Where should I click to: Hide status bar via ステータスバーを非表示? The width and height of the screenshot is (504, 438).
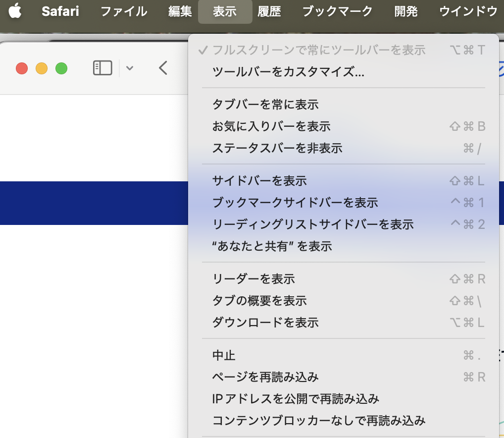[x=277, y=148]
